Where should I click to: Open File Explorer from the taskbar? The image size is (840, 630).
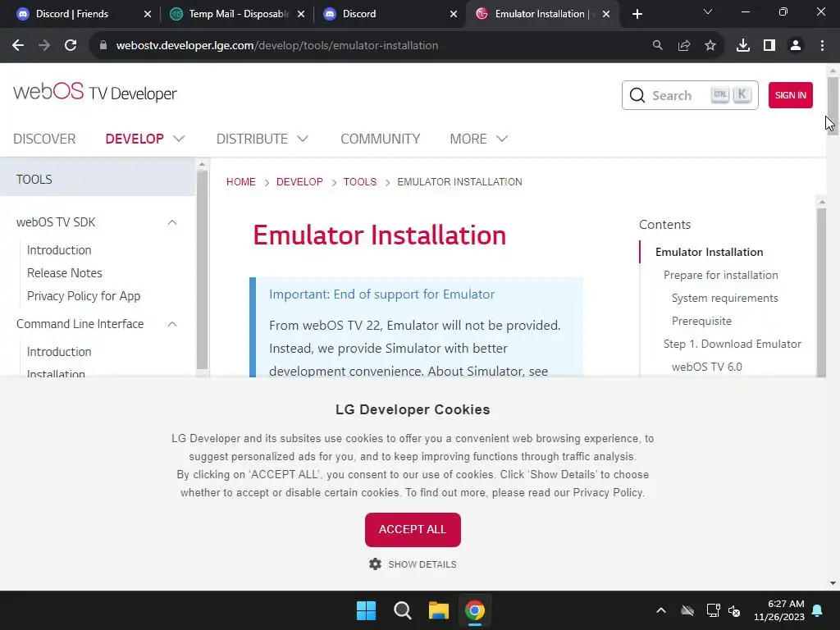[x=438, y=610]
